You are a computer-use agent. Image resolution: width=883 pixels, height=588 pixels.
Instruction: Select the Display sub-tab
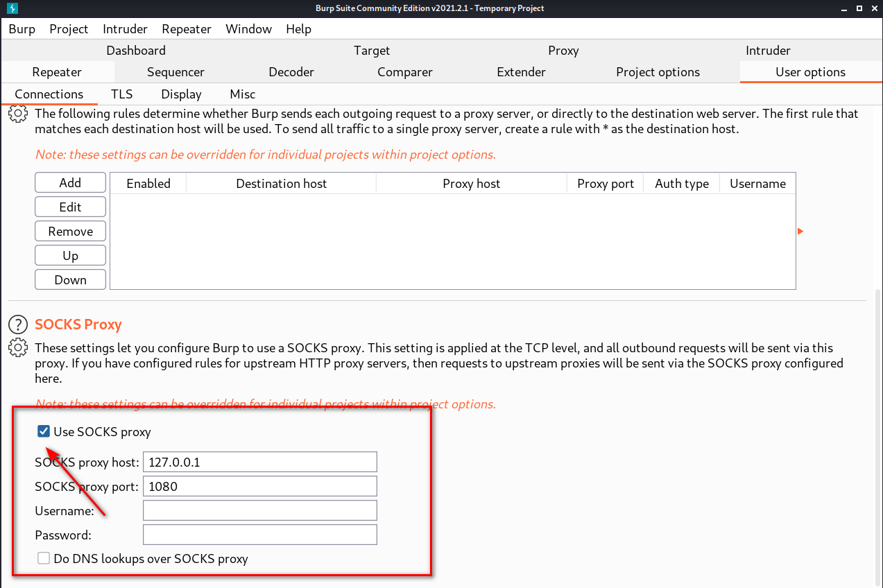point(181,94)
